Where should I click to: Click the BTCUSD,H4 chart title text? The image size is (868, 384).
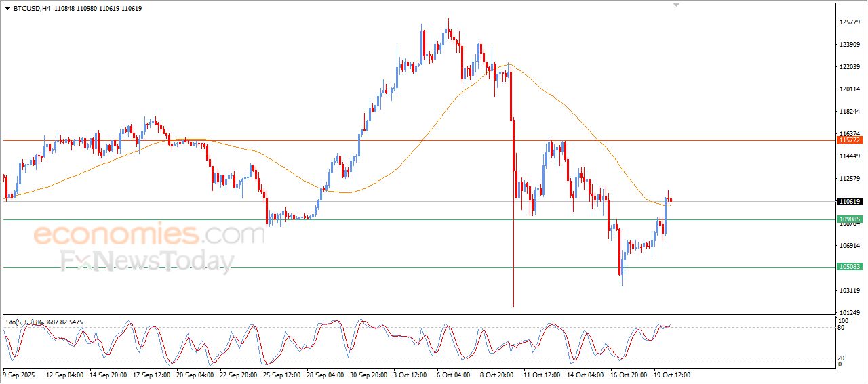pos(32,9)
